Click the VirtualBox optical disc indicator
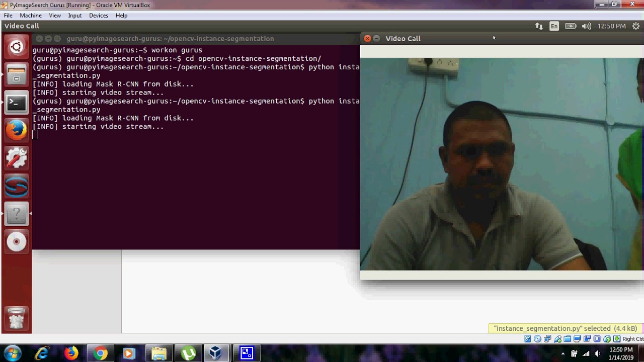The image size is (644, 362). tap(537, 339)
